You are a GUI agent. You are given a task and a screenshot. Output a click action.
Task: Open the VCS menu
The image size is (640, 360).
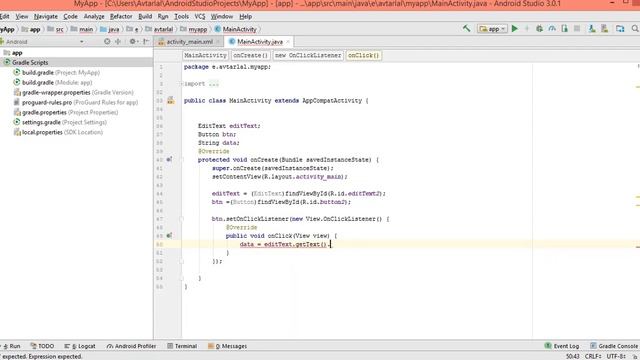(200, 16)
